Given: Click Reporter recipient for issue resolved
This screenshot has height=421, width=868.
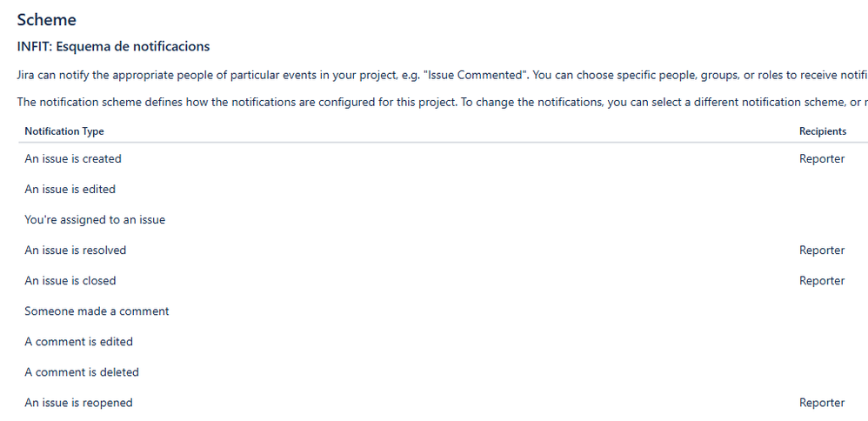Looking at the screenshot, I should coord(822,251).
